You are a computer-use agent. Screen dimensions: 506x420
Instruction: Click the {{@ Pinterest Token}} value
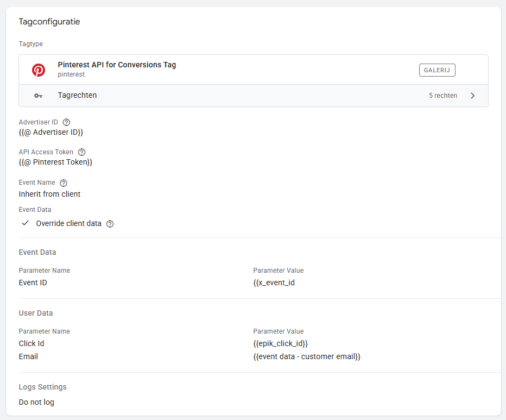pos(55,162)
